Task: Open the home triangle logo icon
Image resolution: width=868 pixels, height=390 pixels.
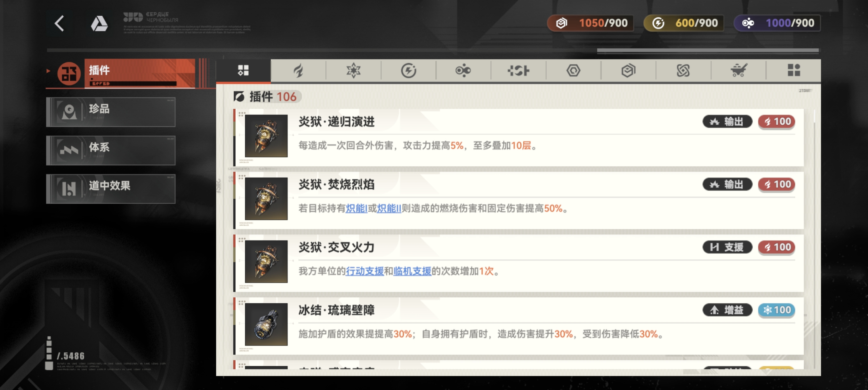Action: coord(99,24)
